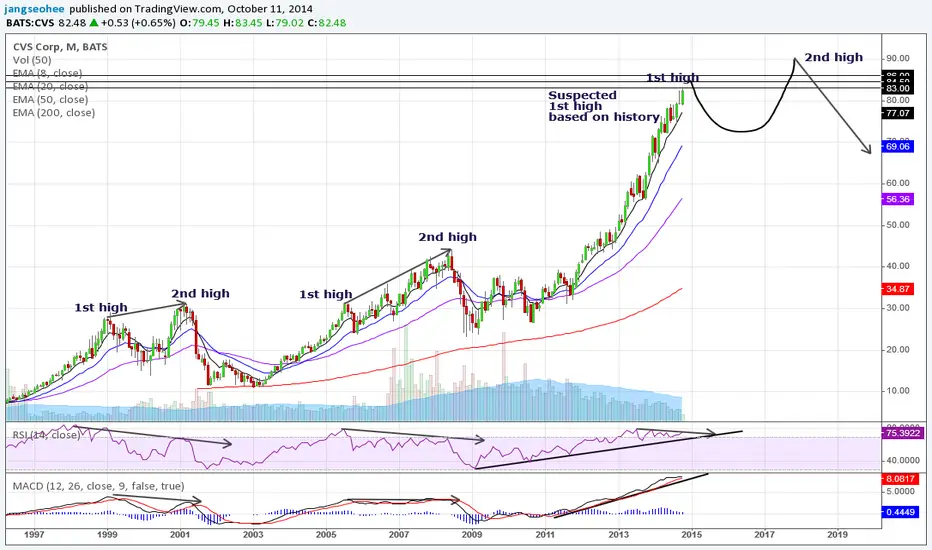
Task: Click the 2007 time axis label
Action: (399, 535)
